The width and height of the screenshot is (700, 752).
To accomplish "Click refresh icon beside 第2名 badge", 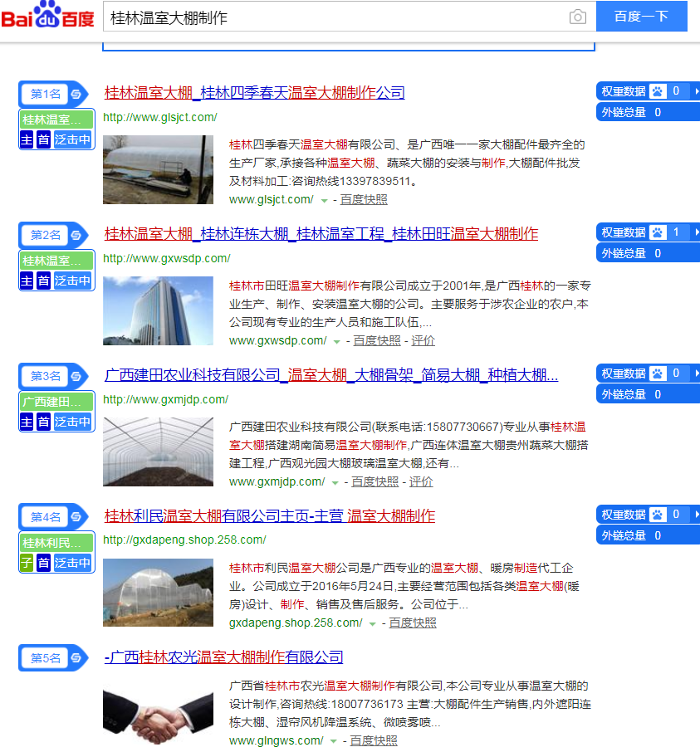I will (76, 235).
